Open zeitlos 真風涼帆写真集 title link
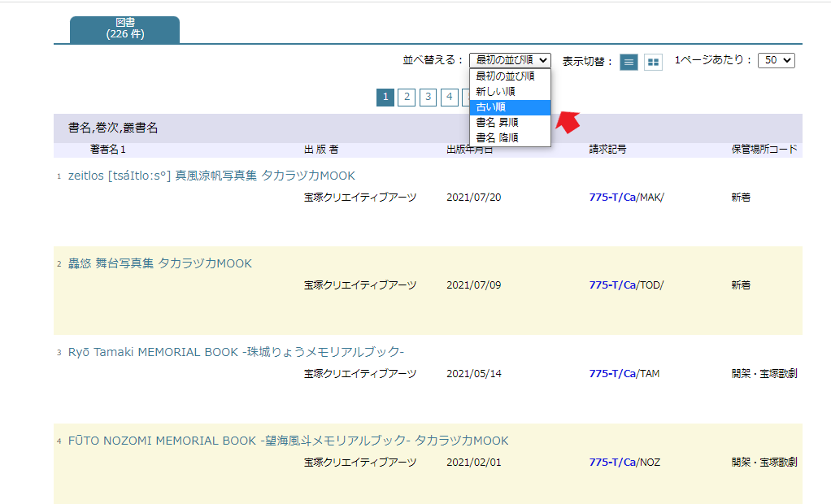Viewport: 831px width, 504px height. 211,176
